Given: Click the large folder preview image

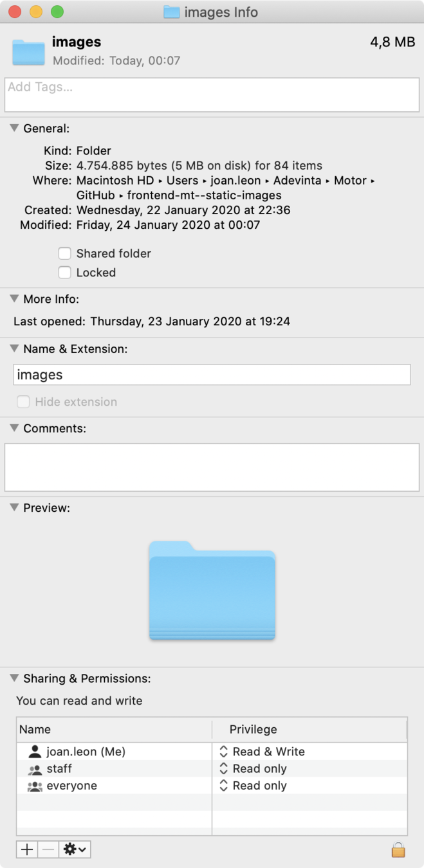Looking at the screenshot, I should point(212,590).
